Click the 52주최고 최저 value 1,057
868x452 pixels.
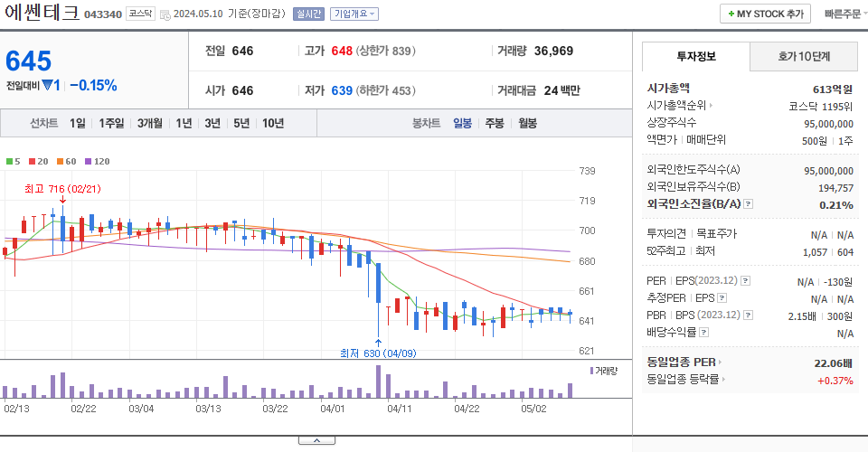pos(815,252)
